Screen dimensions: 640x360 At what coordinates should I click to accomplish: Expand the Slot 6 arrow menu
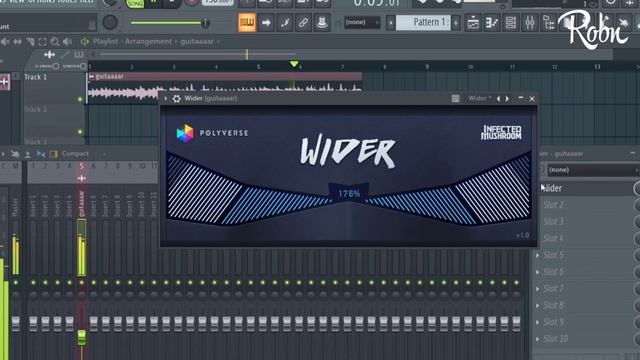[538, 272]
